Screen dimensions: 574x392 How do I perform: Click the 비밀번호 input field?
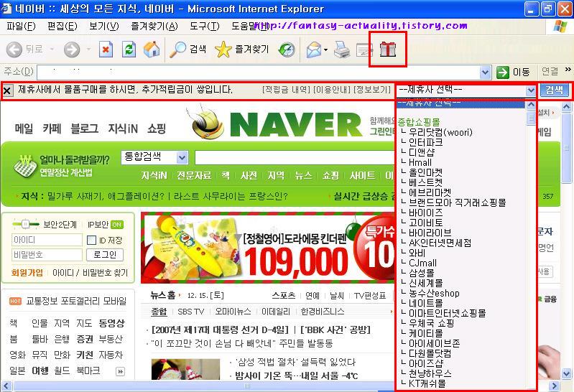47,255
